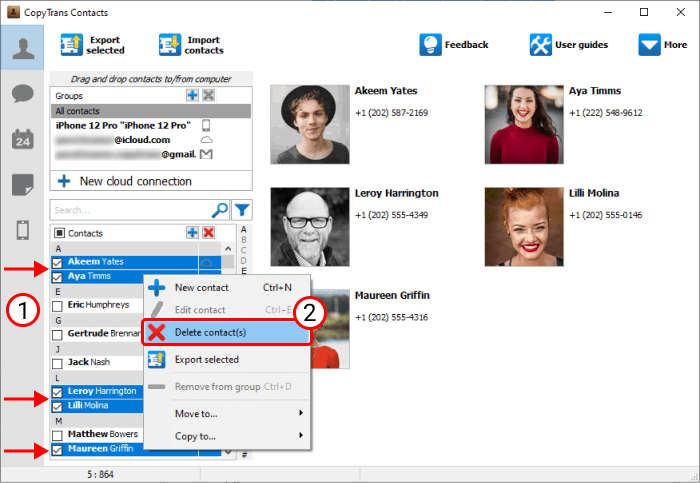Open Copy to... submenu
The image size is (700, 483).
point(227,436)
